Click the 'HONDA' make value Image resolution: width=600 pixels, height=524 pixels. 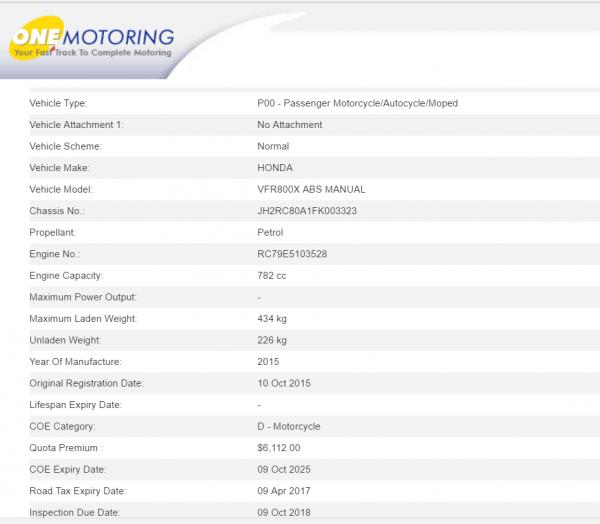pyautogui.click(x=275, y=168)
